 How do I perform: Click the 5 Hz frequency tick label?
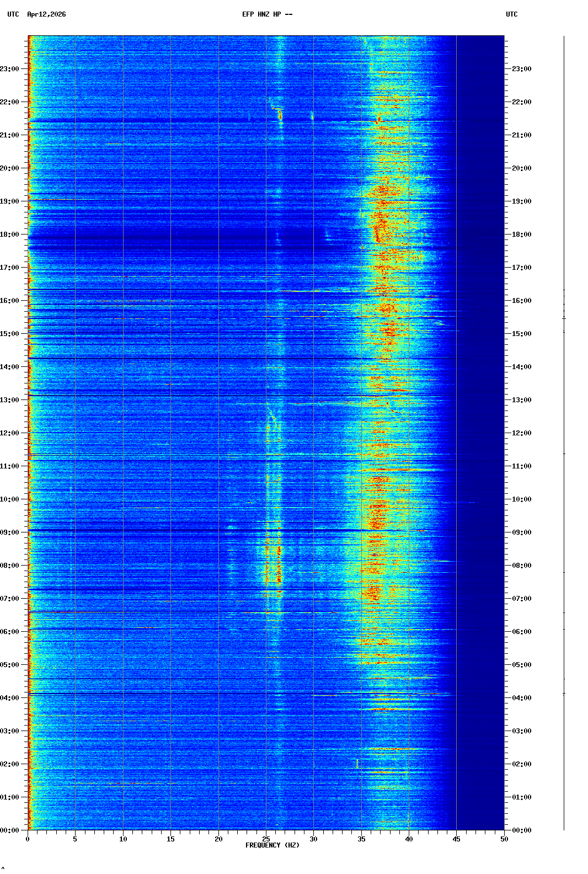pyautogui.click(x=75, y=839)
